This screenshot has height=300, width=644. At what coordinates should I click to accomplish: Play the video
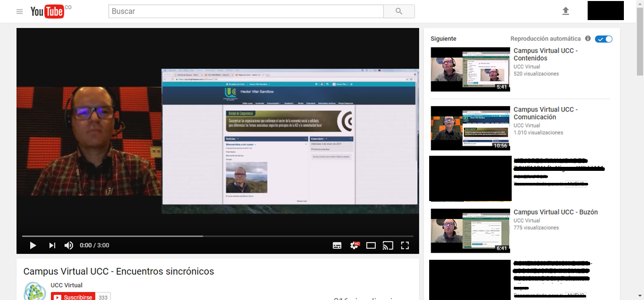point(33,245)
